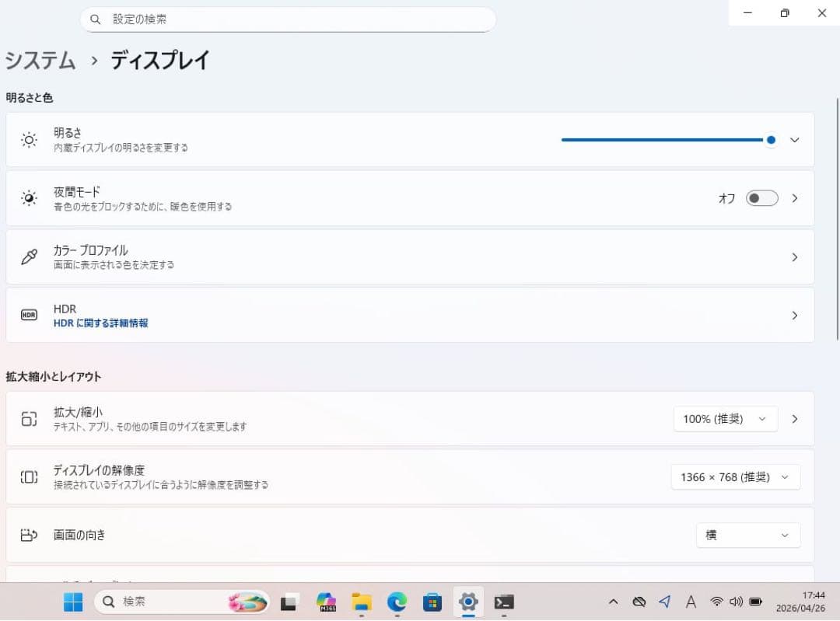The height and width of the screenshot is (621, 840).
Task: Open the 100% (推奨) scale dropdown
Action: click(x=726, y=419)
